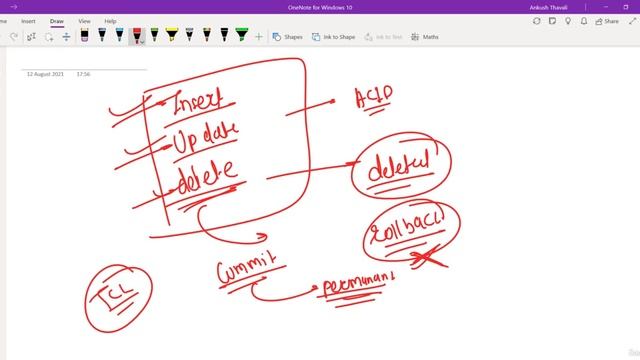Click the page date 12 August 2021
This screenshot has width=640, height=360.
coord(45,74)
